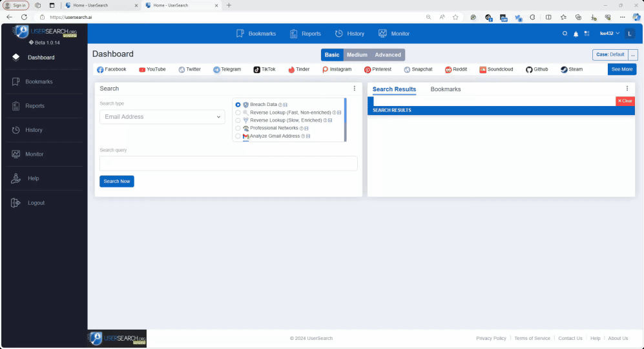Click the notification bell icon
644x349 pixels.
(x=576, y=34)
